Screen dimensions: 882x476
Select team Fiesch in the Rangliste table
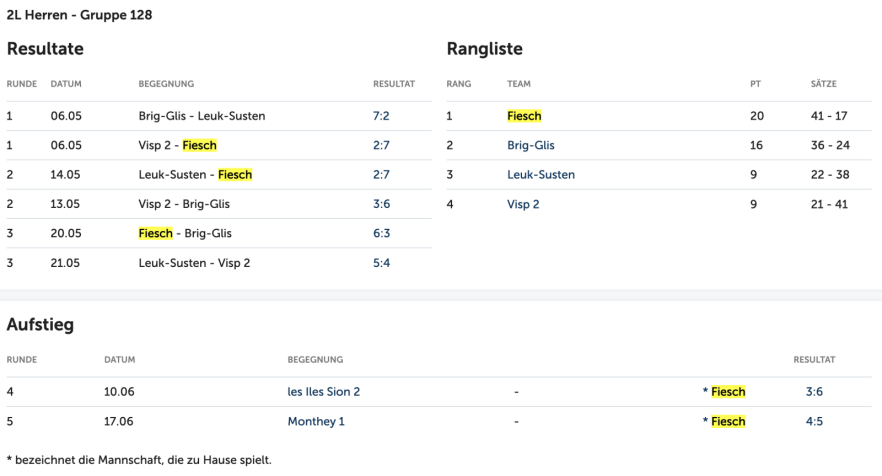pos(524,116)
